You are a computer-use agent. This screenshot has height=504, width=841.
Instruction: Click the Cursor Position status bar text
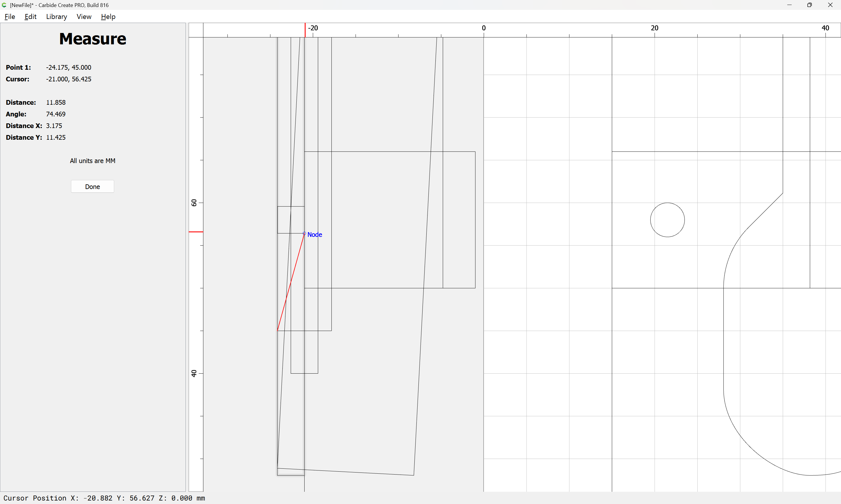(x=104, y=498)
